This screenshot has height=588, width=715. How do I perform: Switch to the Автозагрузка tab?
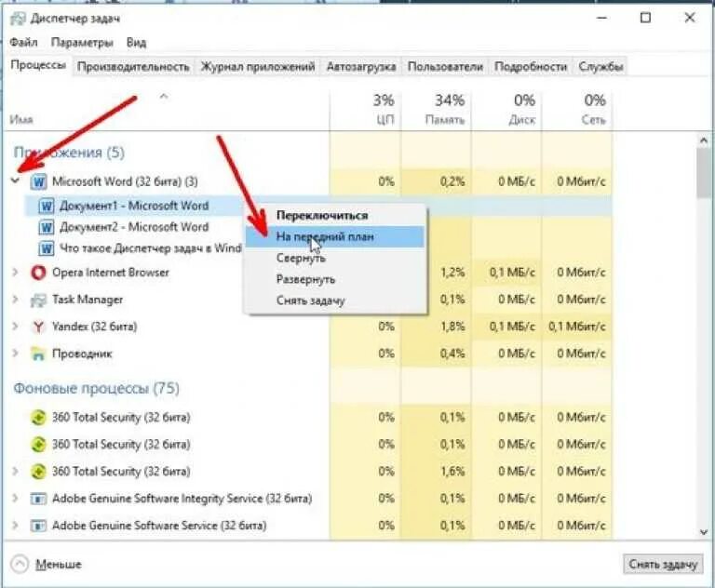(x=361, y=67)
